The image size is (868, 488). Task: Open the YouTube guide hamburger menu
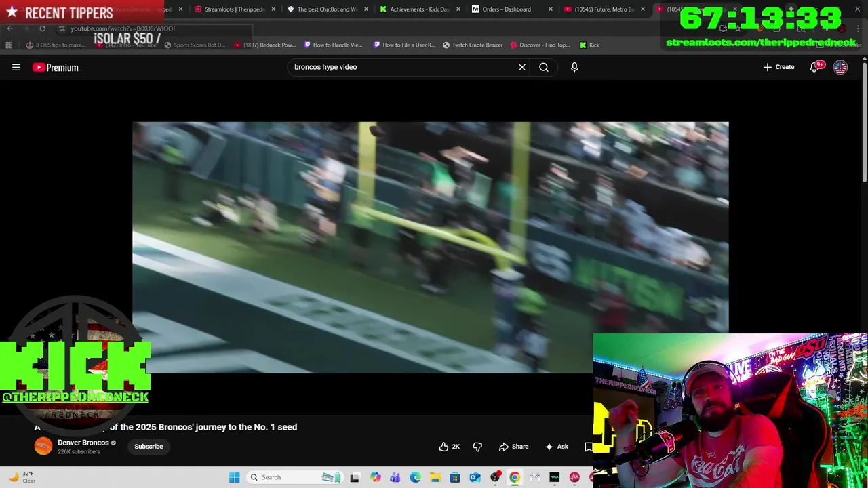coord(16,67)
